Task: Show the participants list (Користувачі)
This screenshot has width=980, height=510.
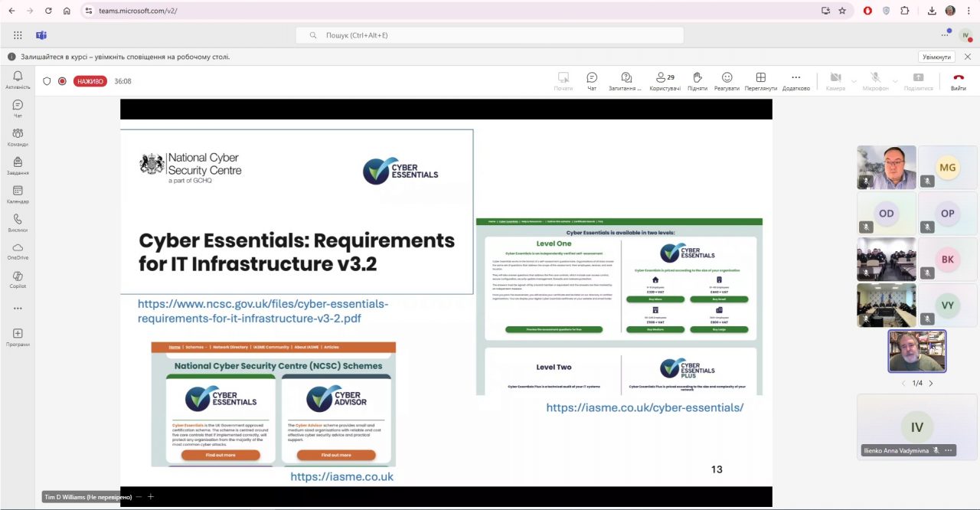Action: click(665, 81)
